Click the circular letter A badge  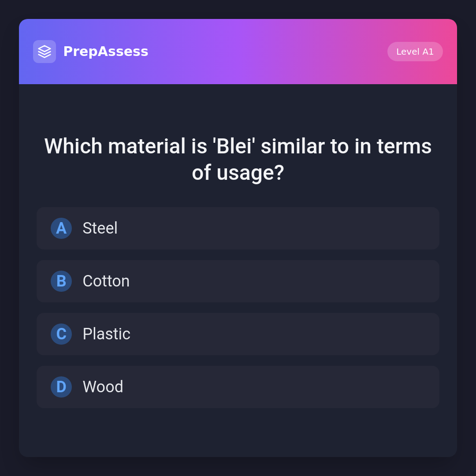(x=61, y=228)
